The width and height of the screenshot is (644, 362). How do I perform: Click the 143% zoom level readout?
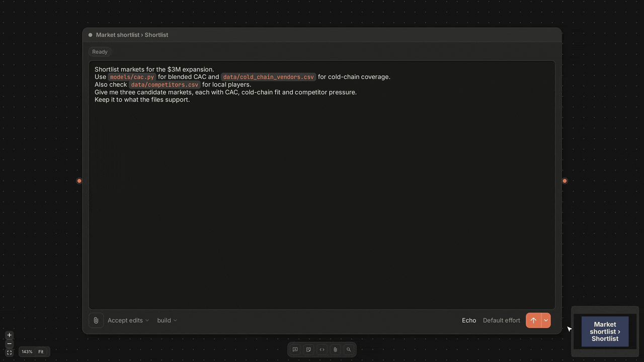click(27, 352)
